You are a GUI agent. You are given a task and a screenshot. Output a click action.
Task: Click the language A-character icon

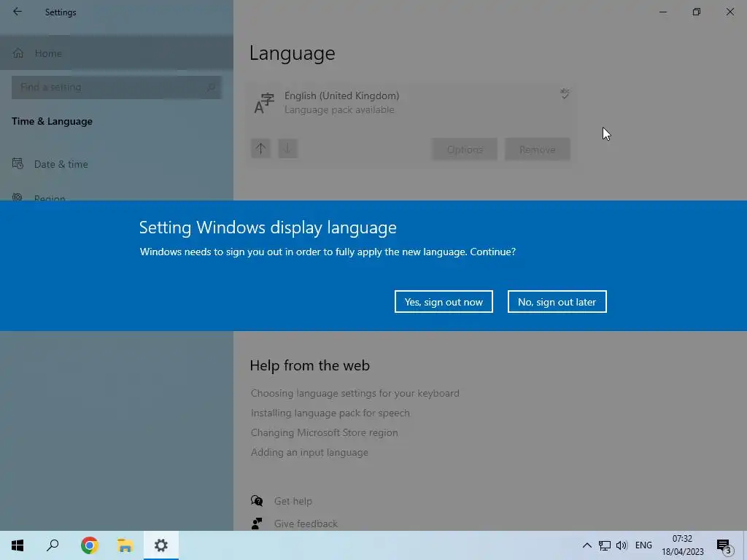tap(264, 104)
